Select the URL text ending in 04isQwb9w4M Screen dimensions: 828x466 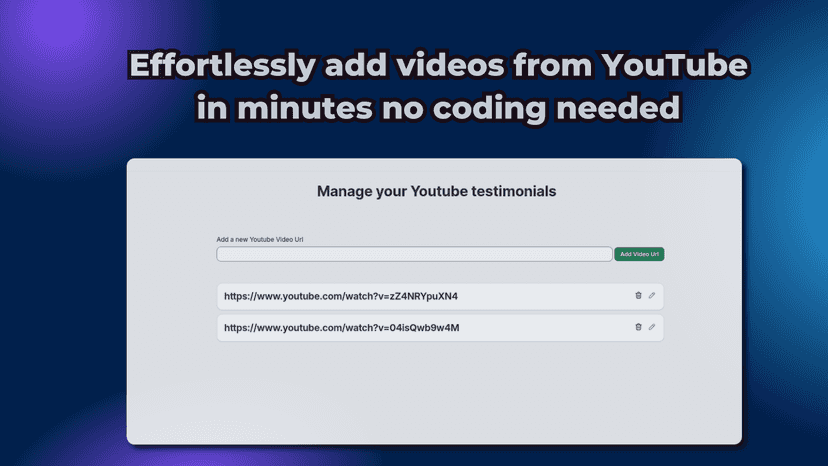(x=342, y=328)
